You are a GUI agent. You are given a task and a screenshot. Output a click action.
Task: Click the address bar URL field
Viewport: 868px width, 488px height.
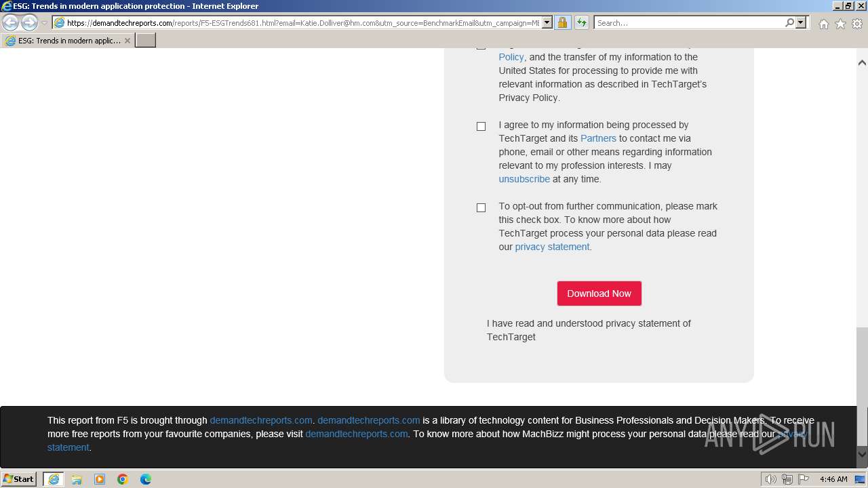point(303,23)
